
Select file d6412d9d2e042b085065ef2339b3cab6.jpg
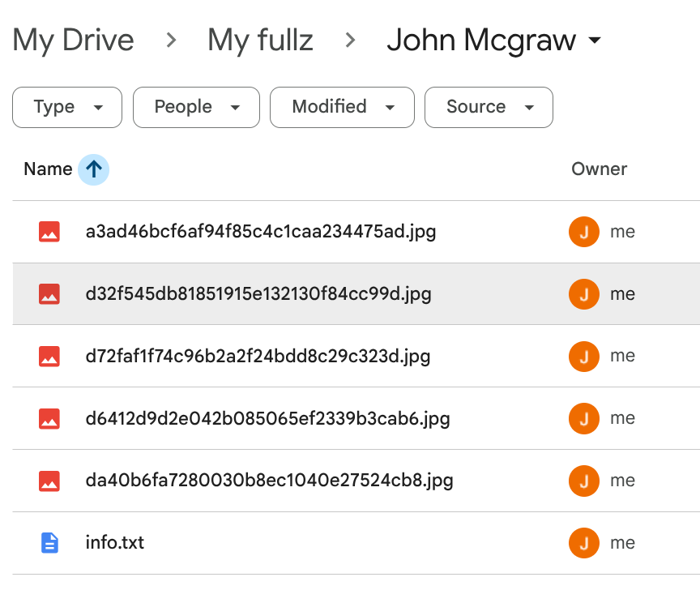coord(268,418)
